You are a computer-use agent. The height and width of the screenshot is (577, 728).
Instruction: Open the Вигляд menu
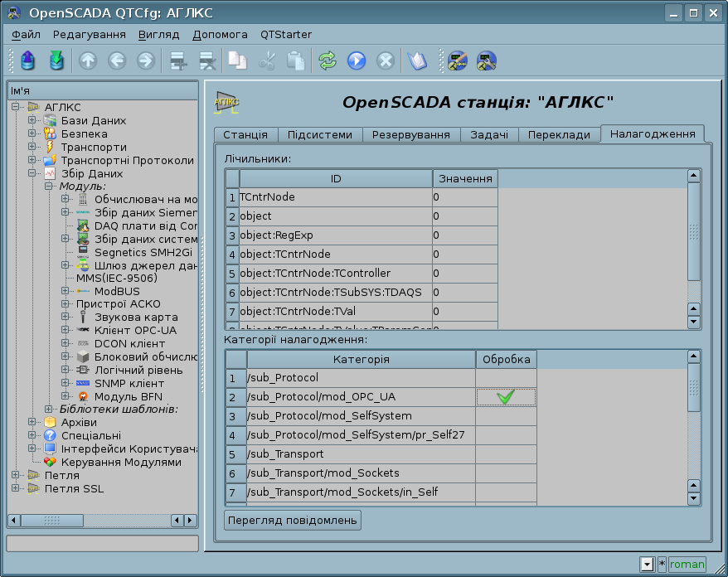tap(158, 34)
